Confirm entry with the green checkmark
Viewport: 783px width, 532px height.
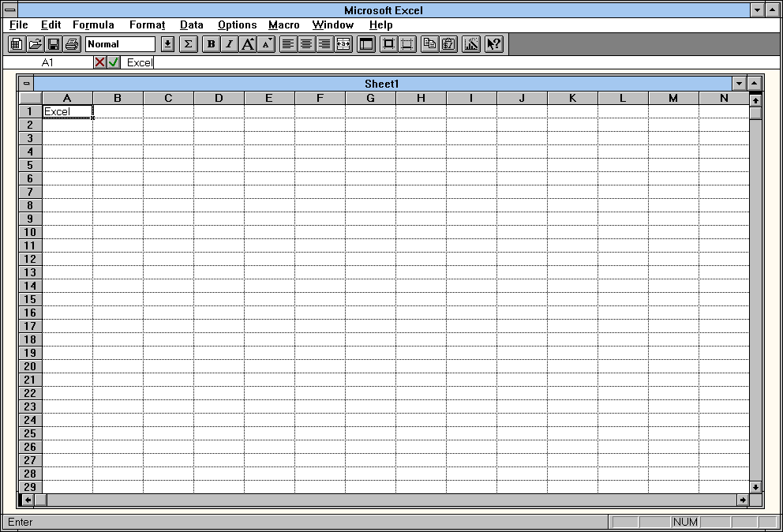[114, 62]
